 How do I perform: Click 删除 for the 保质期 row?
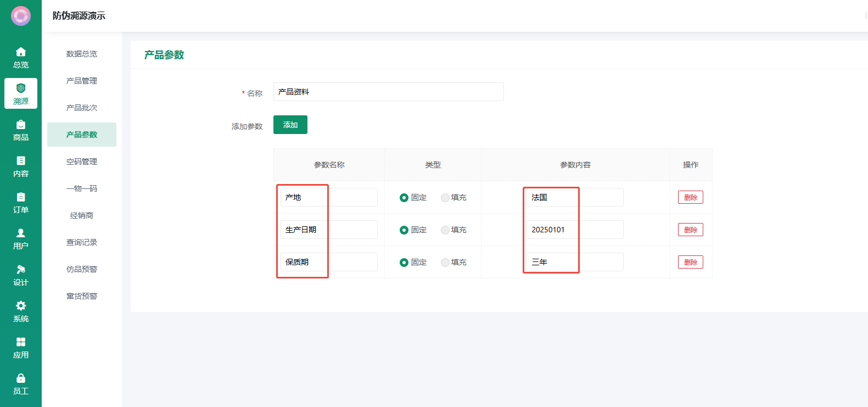pyautogui.click(x=690, y=263)
